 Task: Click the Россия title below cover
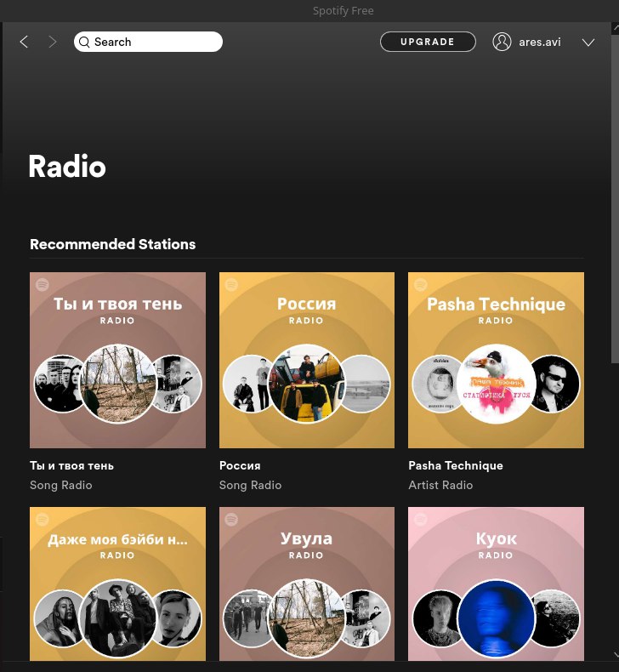[x=240, y=465]
